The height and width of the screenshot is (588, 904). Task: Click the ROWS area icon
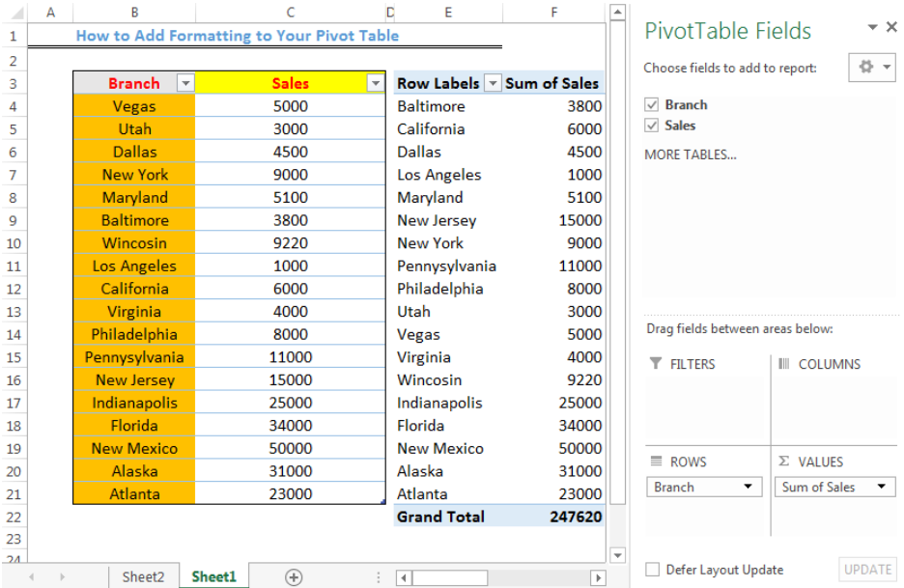click(658, 462)
